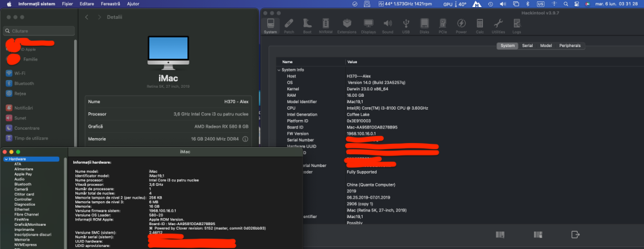Open the Utilities section in Hackintool
644x249 pixels.
click(x=498, y=26)
